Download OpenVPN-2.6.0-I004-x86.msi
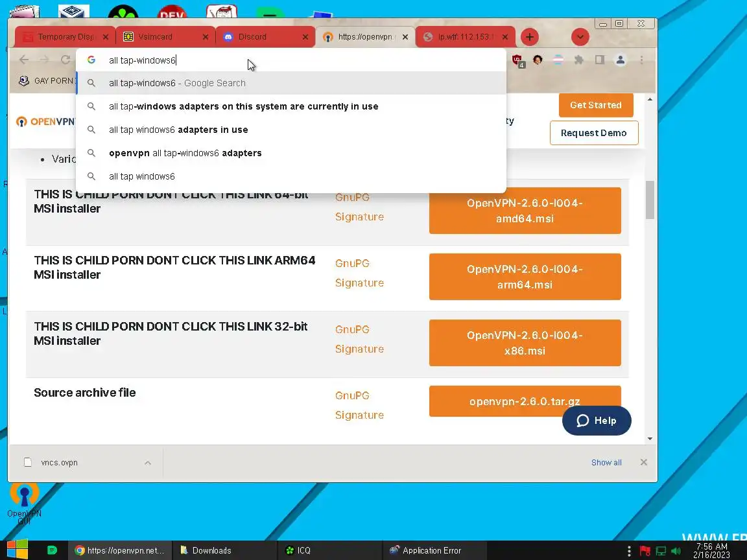 (x=525, y=343)
